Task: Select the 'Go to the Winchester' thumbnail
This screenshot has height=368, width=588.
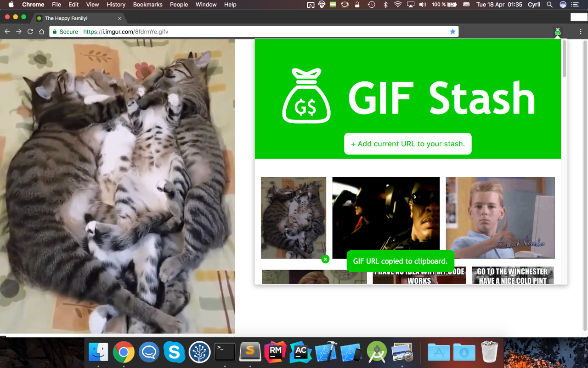Action: [513, 276]
